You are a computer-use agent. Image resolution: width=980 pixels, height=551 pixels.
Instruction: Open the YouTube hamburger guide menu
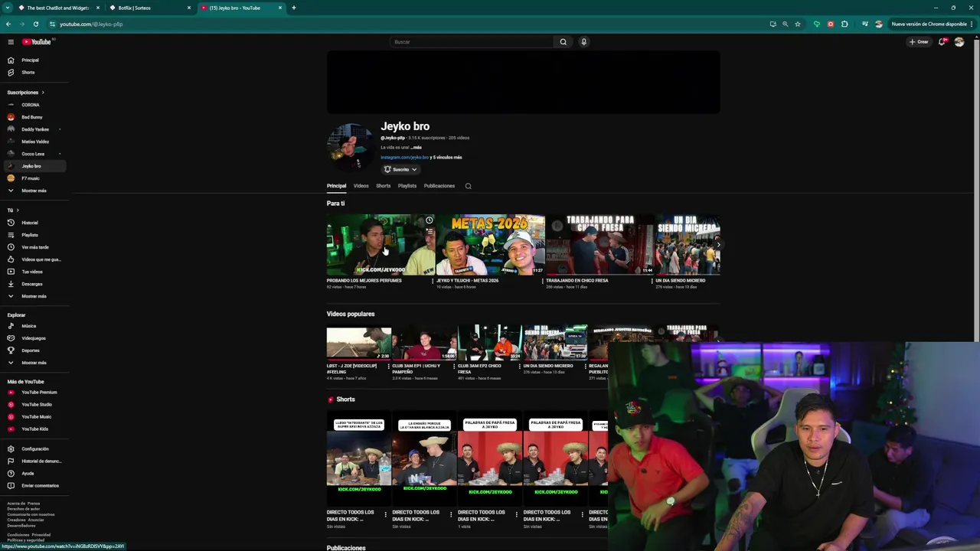click(11, 42)
